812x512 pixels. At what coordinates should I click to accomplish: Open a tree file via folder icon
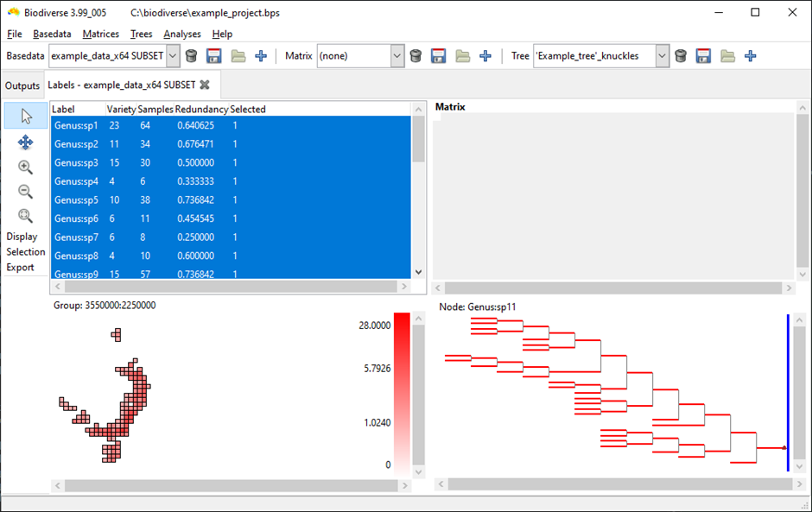click(x=727, y=56)
